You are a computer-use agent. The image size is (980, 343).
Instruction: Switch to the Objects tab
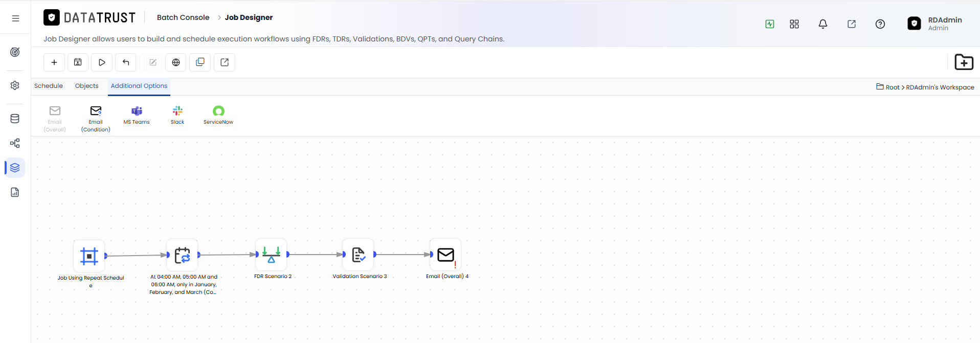click(x=86, y=86)
